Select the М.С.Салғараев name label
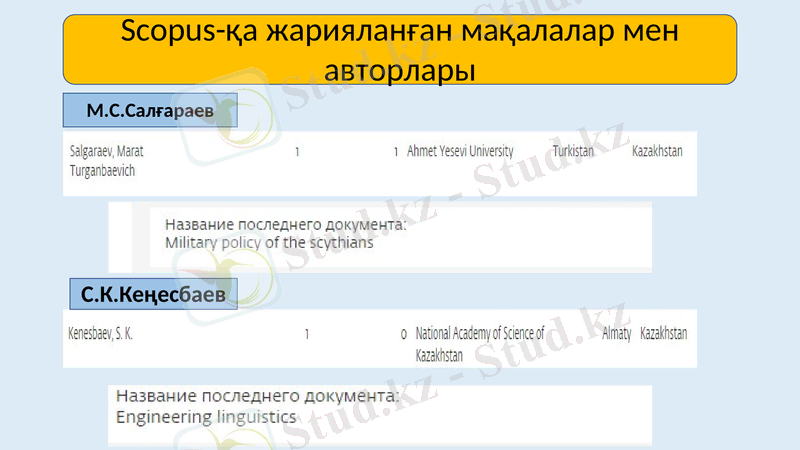The width and height of the screenshot is (800, 450). pos(150,110)
